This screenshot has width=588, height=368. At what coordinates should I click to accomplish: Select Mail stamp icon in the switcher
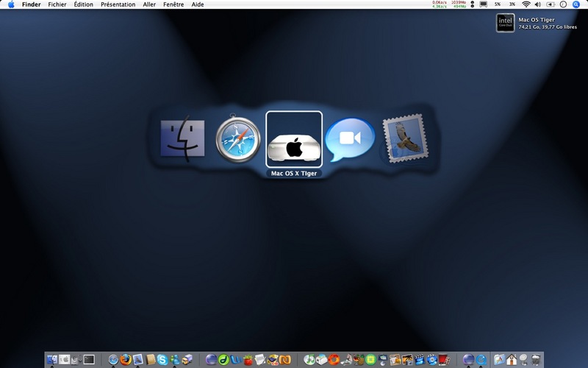coord(405,138)
